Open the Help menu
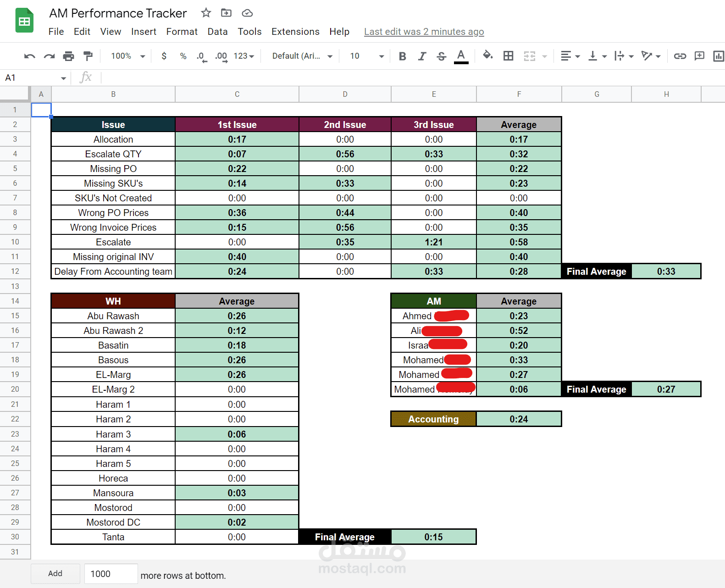This screenshot has height=588, width=725. pyautogui.click(x=339, y=32)
